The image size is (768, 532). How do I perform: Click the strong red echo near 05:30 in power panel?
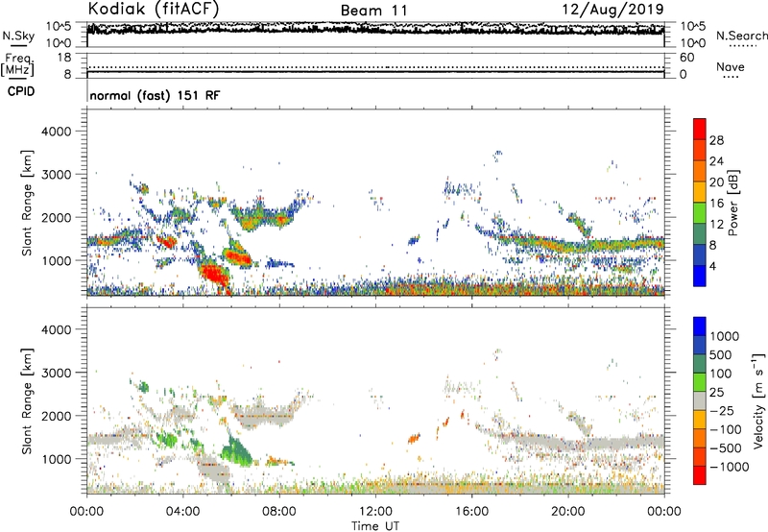(214, 275)
